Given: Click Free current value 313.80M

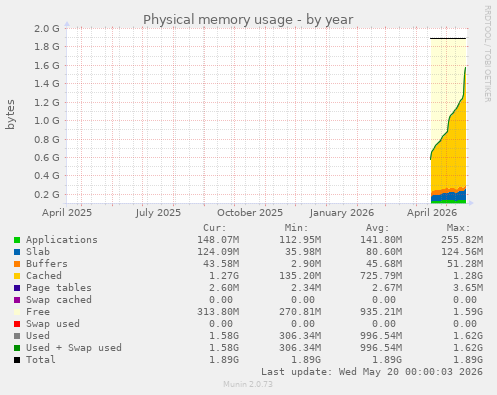Looking at the screenshot, I should coord(218,312).
